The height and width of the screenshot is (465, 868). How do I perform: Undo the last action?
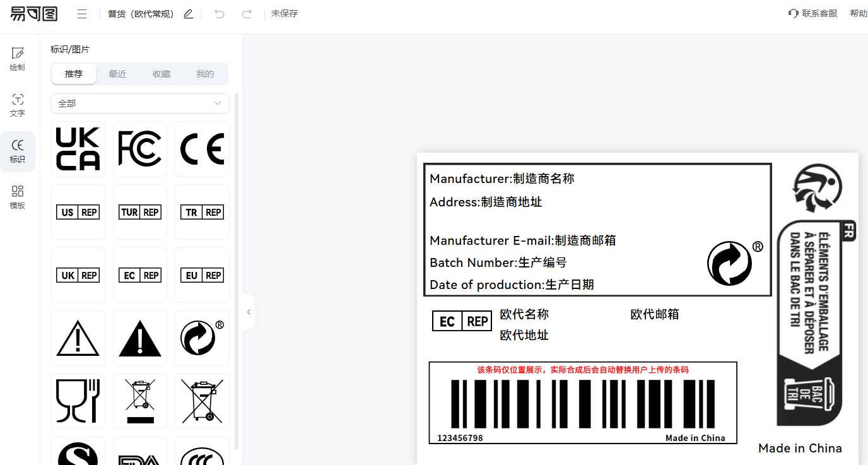(x=220, y=14)
